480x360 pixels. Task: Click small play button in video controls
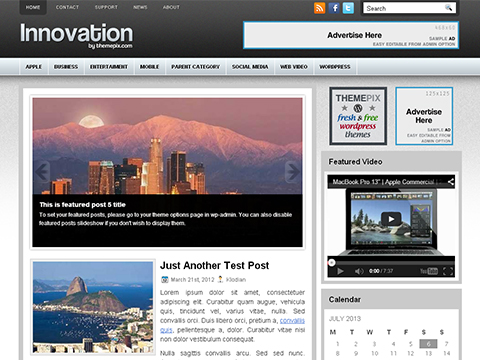340,271
